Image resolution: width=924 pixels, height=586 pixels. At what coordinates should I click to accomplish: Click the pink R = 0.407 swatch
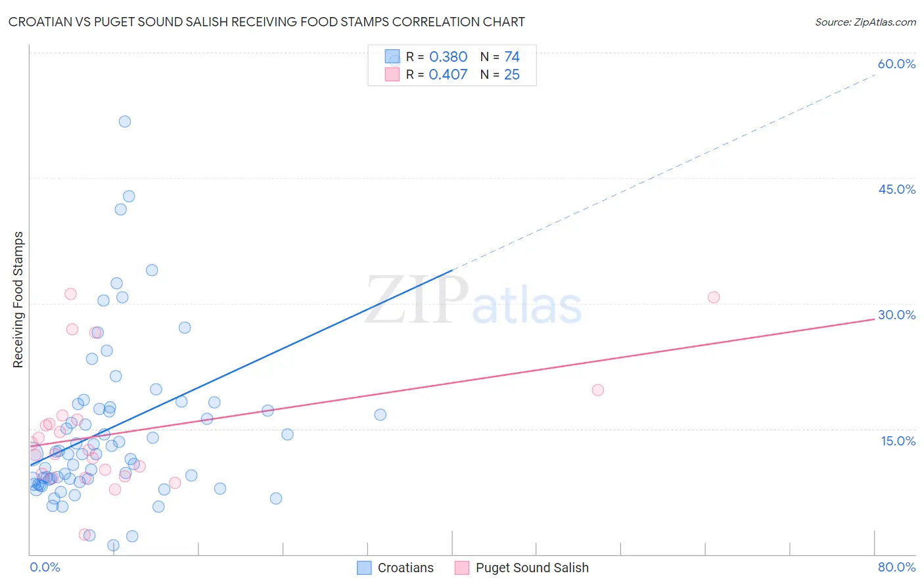coord(392,74)
